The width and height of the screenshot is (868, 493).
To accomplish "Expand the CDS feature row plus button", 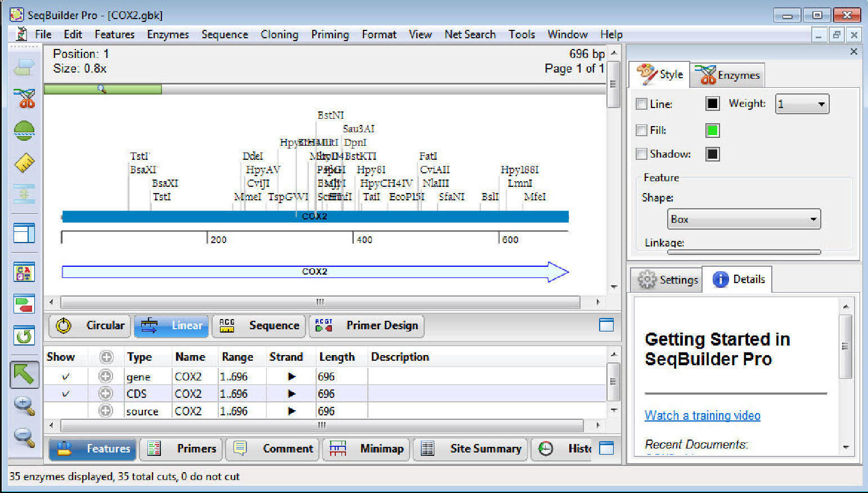I will [x=106, y=393].
